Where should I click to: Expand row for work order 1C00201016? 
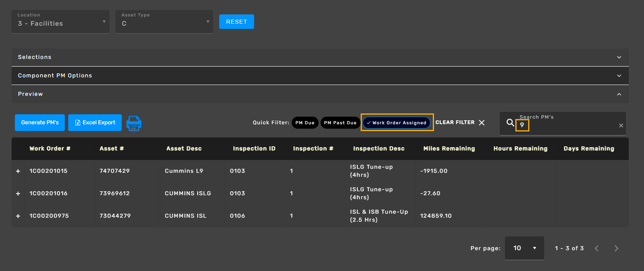[x=18, y=194]
